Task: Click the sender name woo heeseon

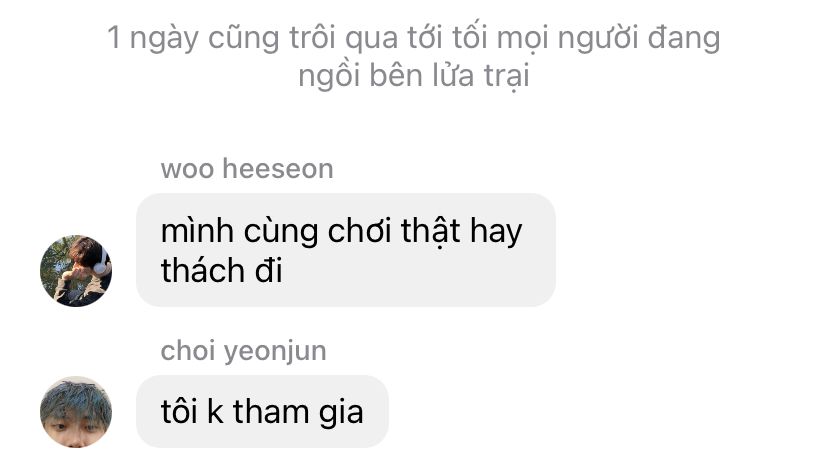Action: [247, 169]
